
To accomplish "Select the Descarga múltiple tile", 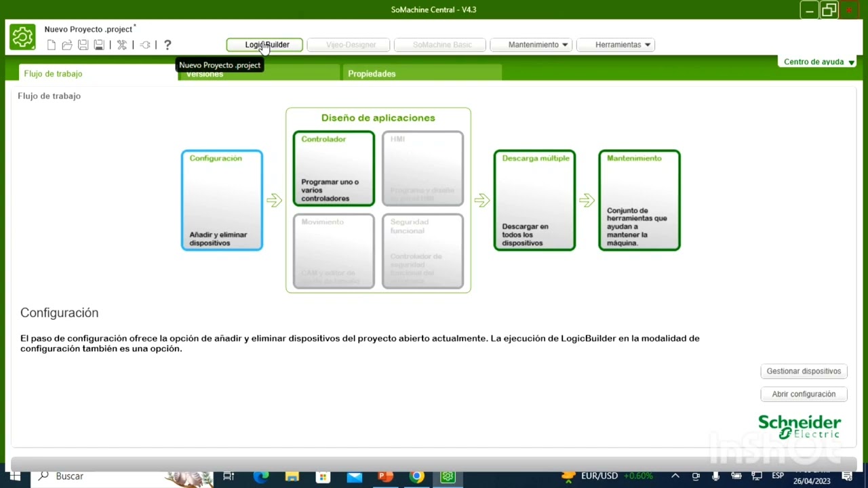I will (x=534, y=201).
